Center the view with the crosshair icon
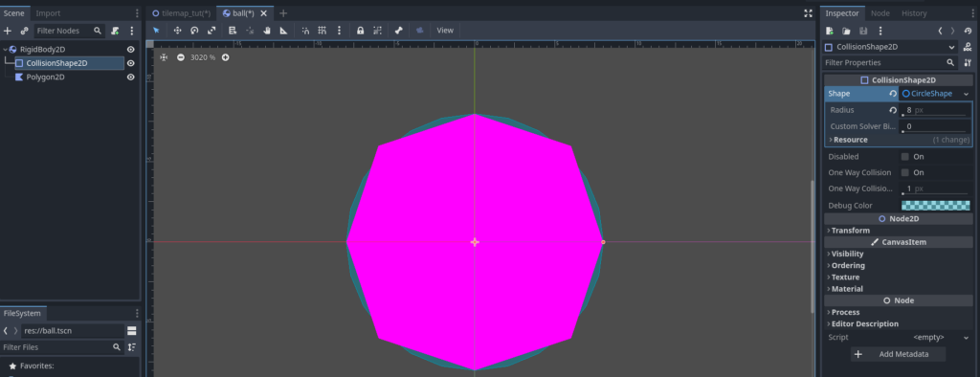The image size is (980, 377). [164, 57]
